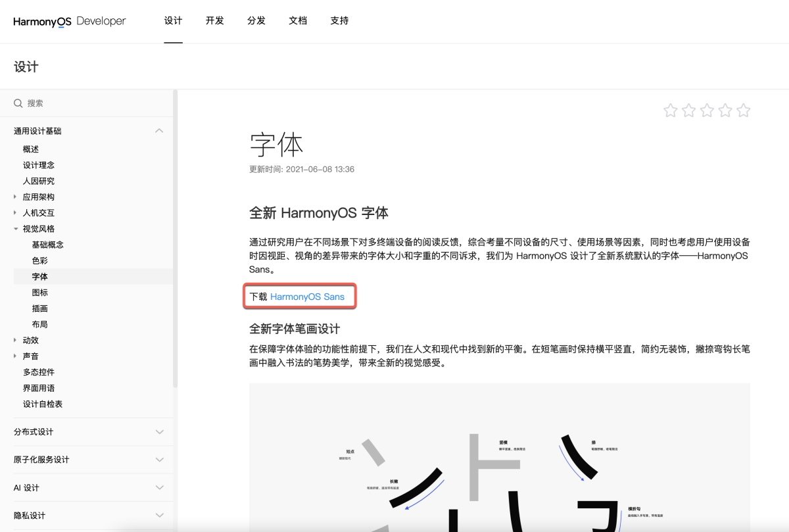Select the third rating star
Viewport: 789px width, 532px height.
707,110
